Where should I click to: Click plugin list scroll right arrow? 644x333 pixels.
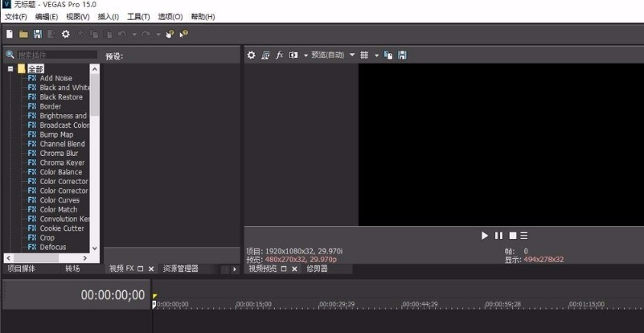(x=85, y=258)
